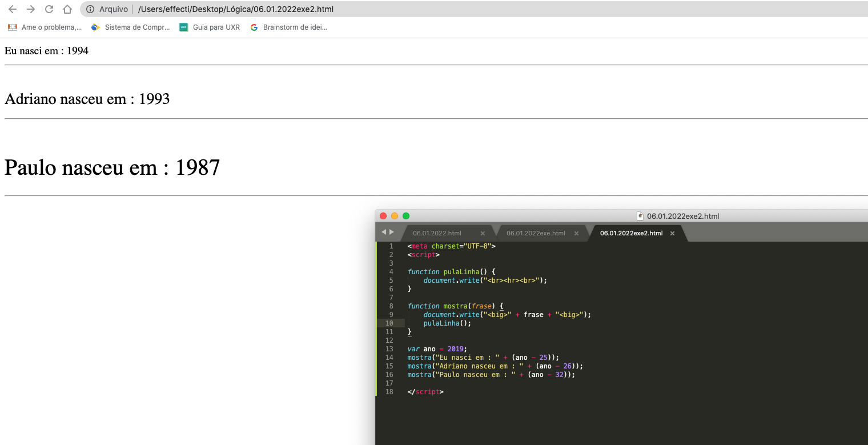
Task: Click the mostra "Adriano nasceu em" code line
Action: [x=495, y=366]
